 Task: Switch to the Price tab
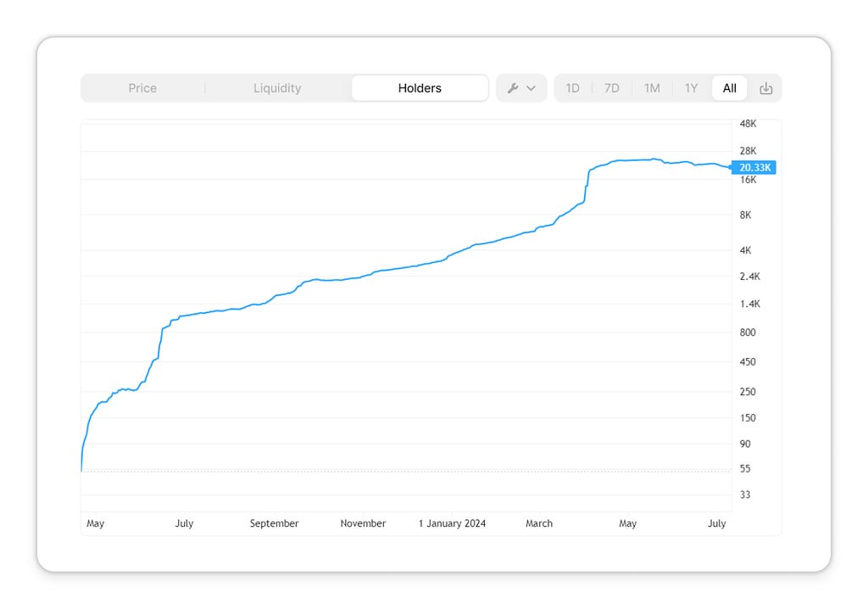tap(142, 88)
